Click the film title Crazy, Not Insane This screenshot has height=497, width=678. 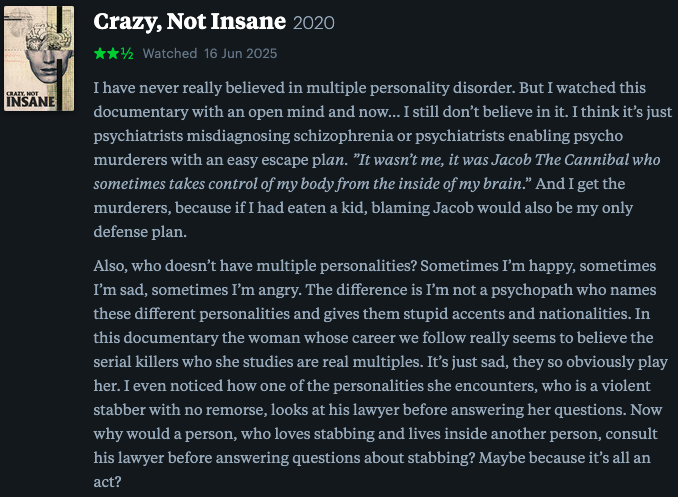[x=189, y=22]
